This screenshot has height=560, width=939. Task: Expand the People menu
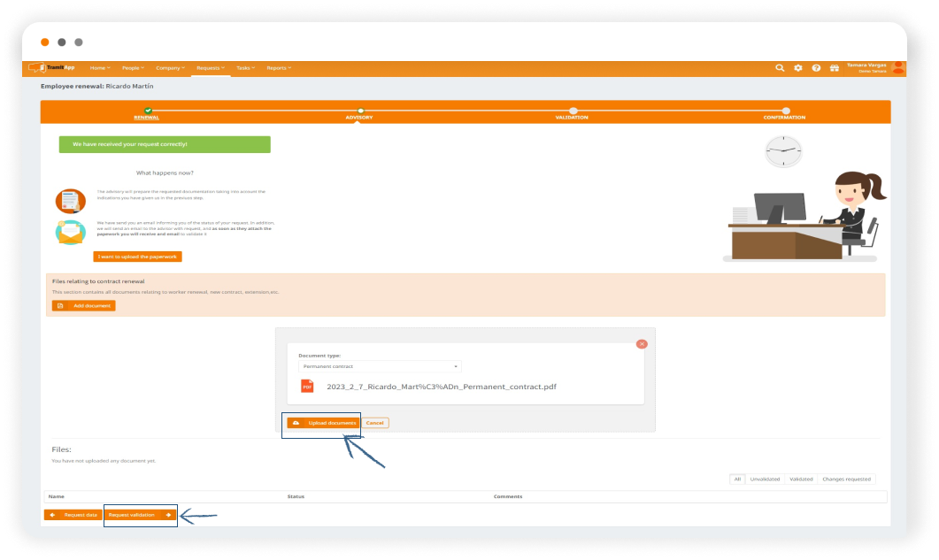click(x=133, y=68)
